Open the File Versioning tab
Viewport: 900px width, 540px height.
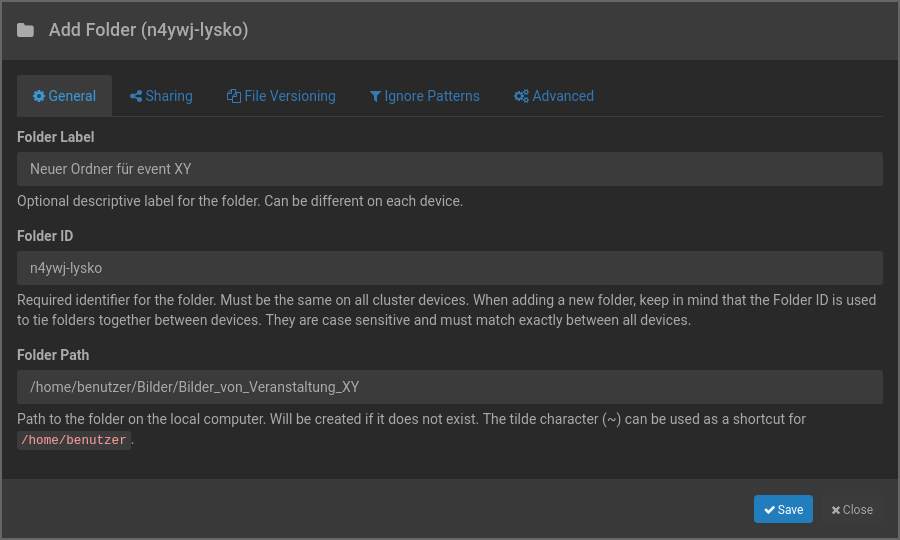coord(282,96)
